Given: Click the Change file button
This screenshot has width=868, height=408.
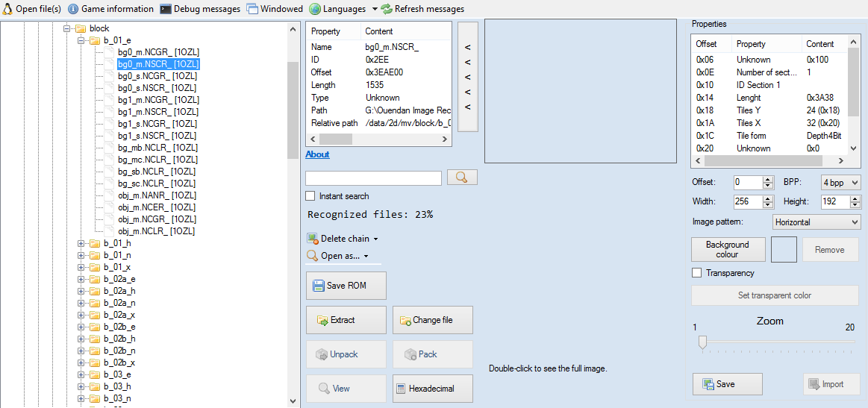Looking at the screenshot, I should pos(433,320).
